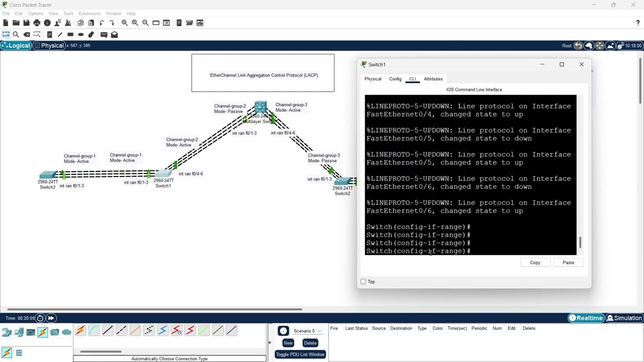Open the Scenario 0 dropdown
The width and height of the screenshot is (644, 362).
point(307,331)
